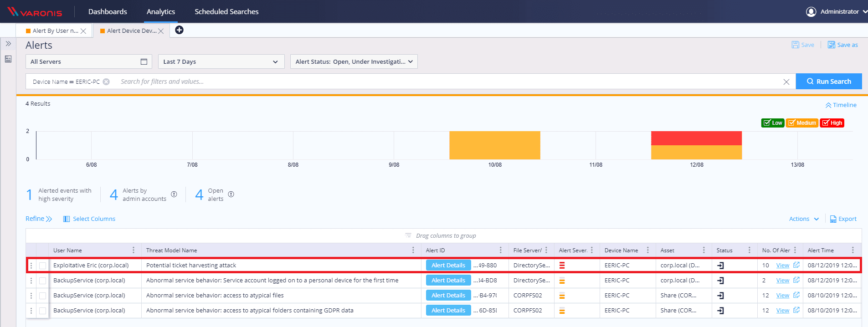
Task: Open Alert Details for ticket harvesting attack
Action: tap(448, 266)
